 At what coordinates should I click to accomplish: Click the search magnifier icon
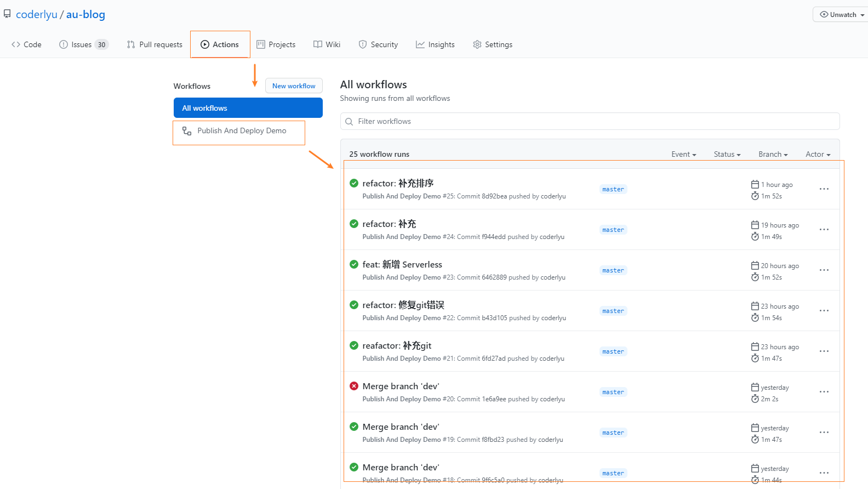(x=349, y=122)
